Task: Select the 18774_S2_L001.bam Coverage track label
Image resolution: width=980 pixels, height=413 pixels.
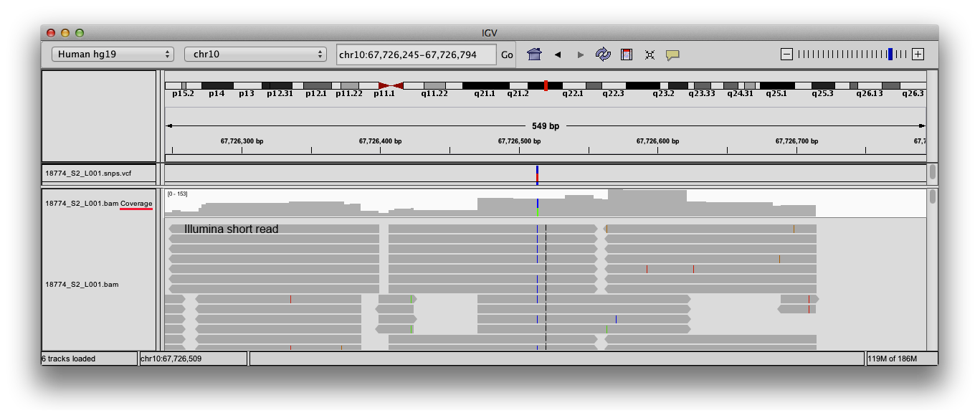Action: [x=98, y=203]
